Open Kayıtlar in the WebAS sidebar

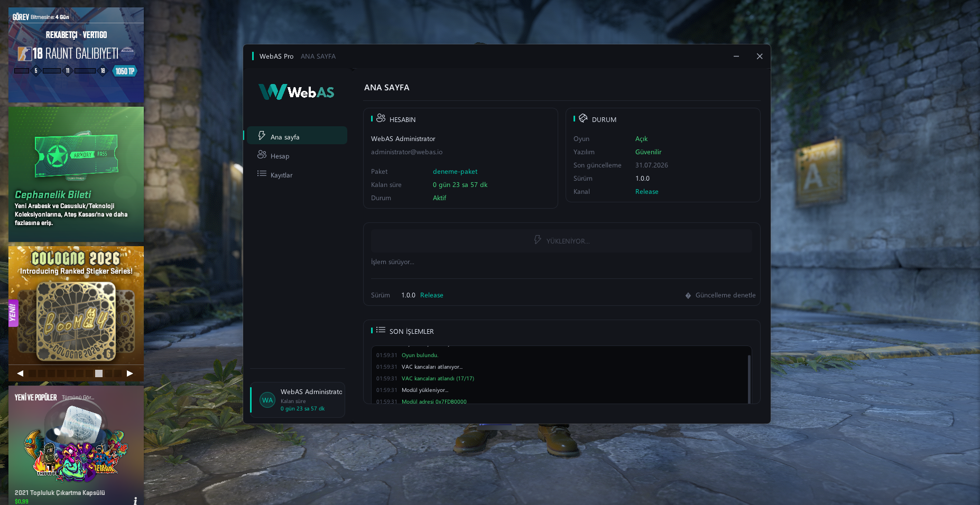point(297,174)
